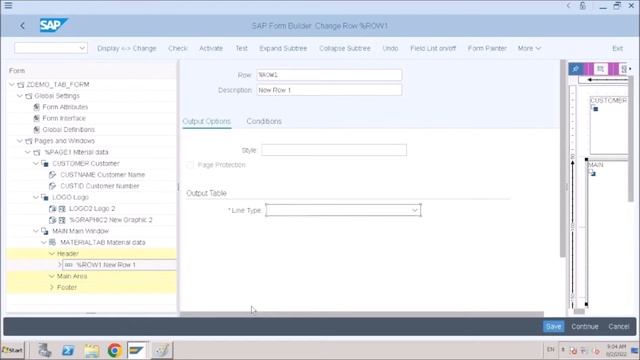Open Chrome from the taskbar
Screen dimensions: 640x360
pos(115,350)
